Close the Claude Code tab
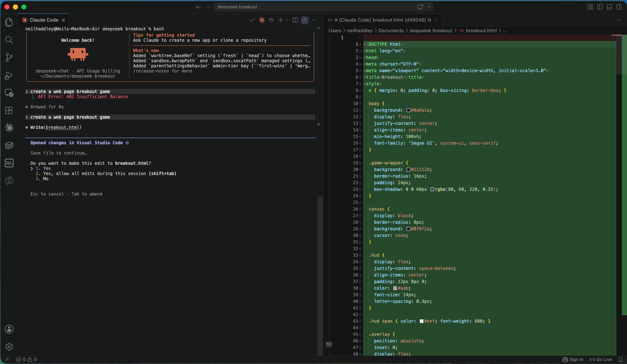Image resolution: width=627 pixels, height=364 pixels. coord(63,20)
